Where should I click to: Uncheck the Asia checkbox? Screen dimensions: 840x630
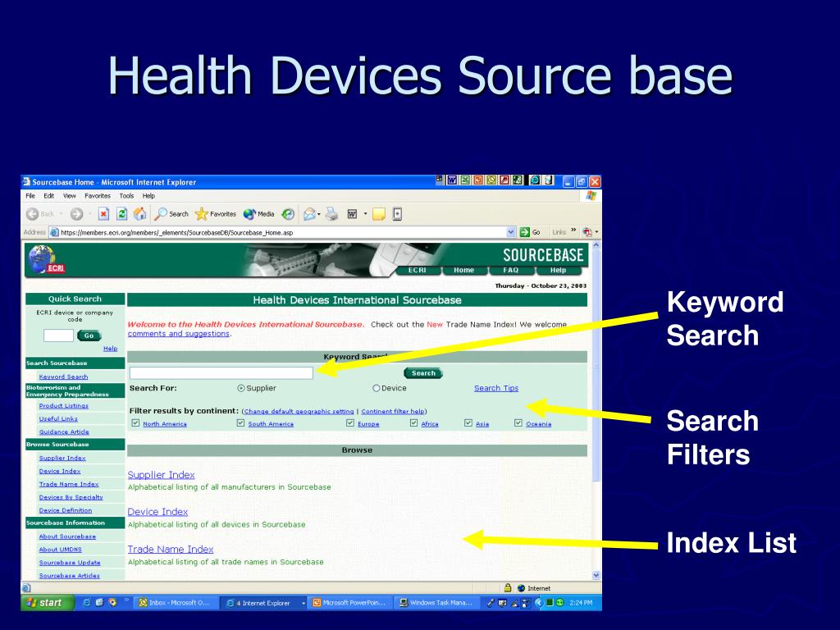coord(468,423)
